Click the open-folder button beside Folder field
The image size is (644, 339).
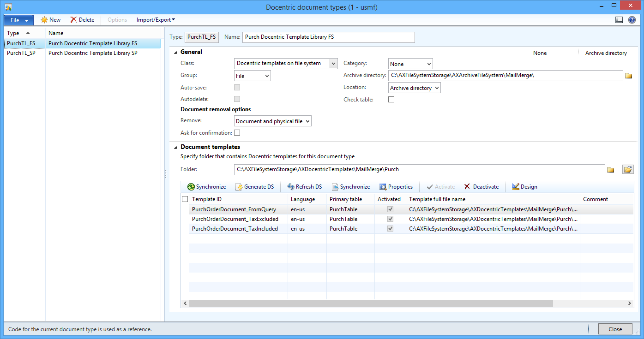pos(628,169)
